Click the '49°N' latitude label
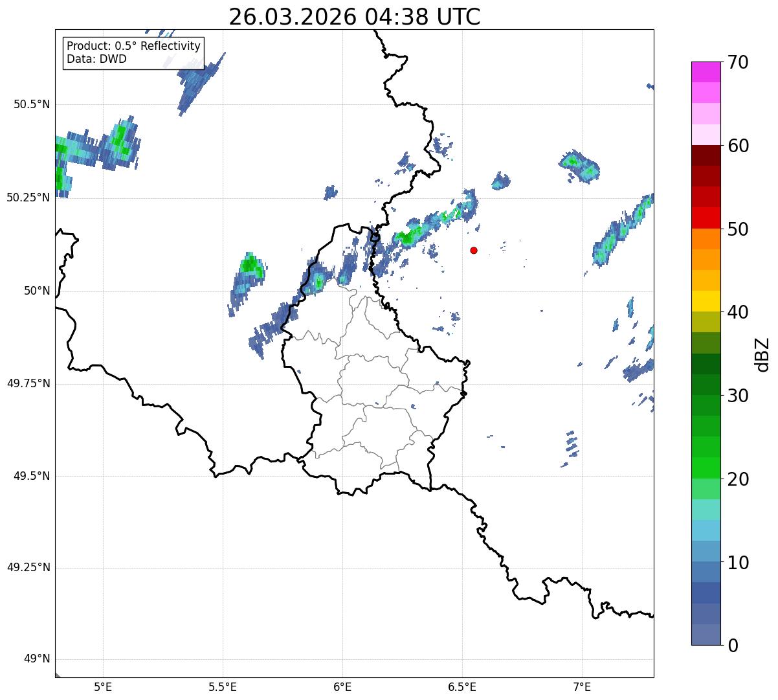 tap(37, 659)
